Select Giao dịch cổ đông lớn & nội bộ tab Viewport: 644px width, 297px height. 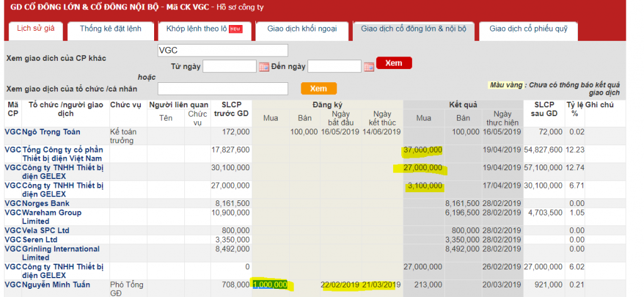[413, 29]
